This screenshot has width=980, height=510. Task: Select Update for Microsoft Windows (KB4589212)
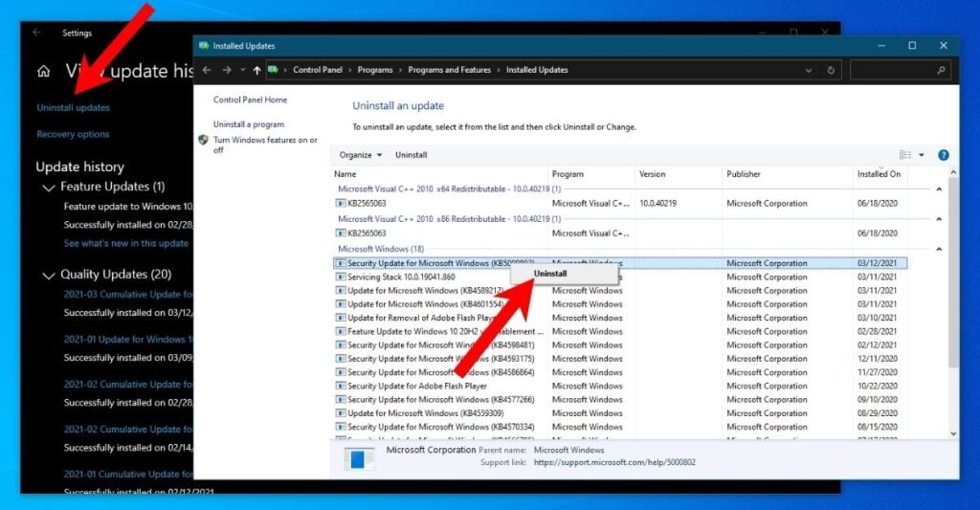620,291
